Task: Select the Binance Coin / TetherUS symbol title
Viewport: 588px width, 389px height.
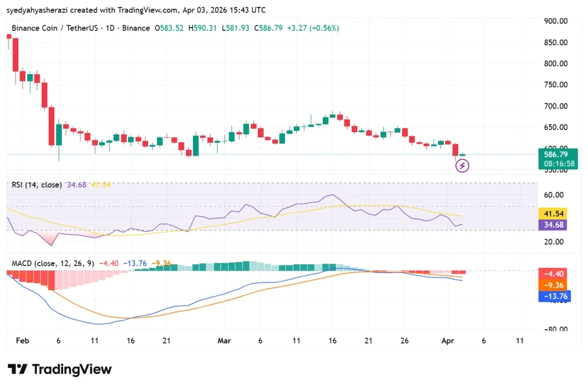Action: click(55, 28)
